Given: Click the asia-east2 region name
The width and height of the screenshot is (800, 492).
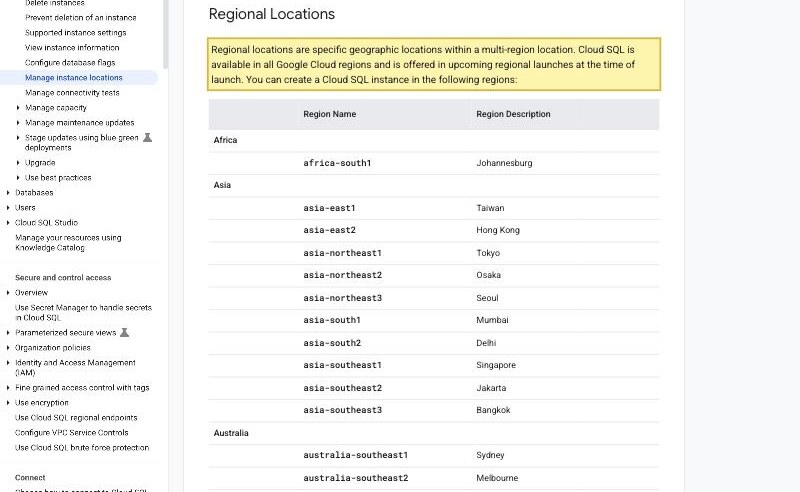Looking at the screenshot, I should 330,230.
